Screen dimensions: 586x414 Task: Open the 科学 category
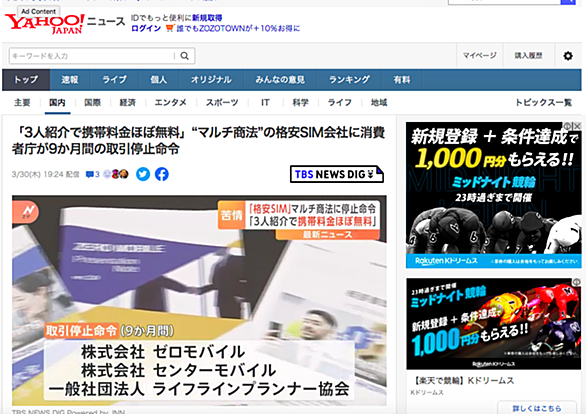[300, 102]
